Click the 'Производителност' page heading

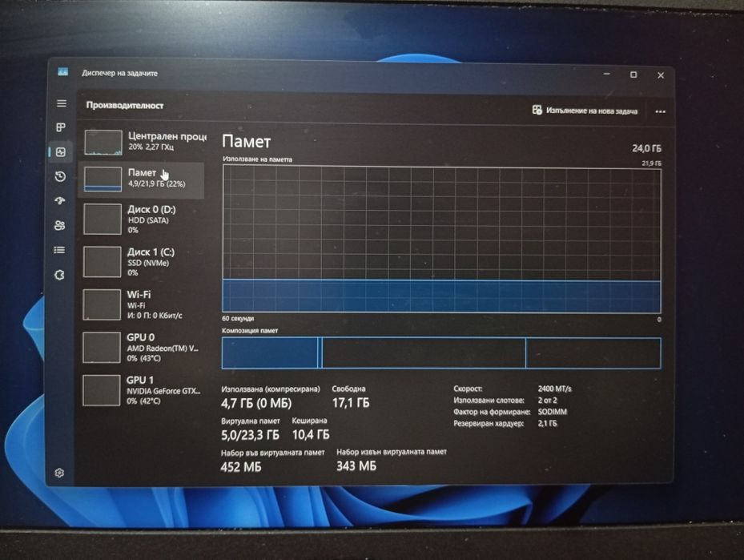click(125, 106)
